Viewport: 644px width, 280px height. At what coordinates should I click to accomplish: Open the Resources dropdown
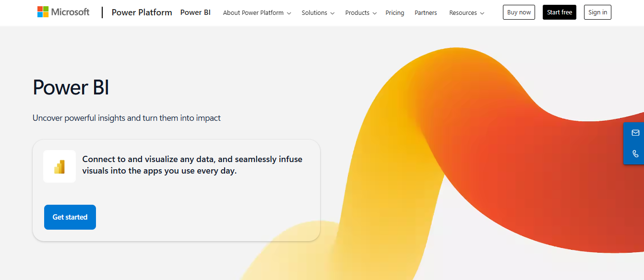[466, 13]
